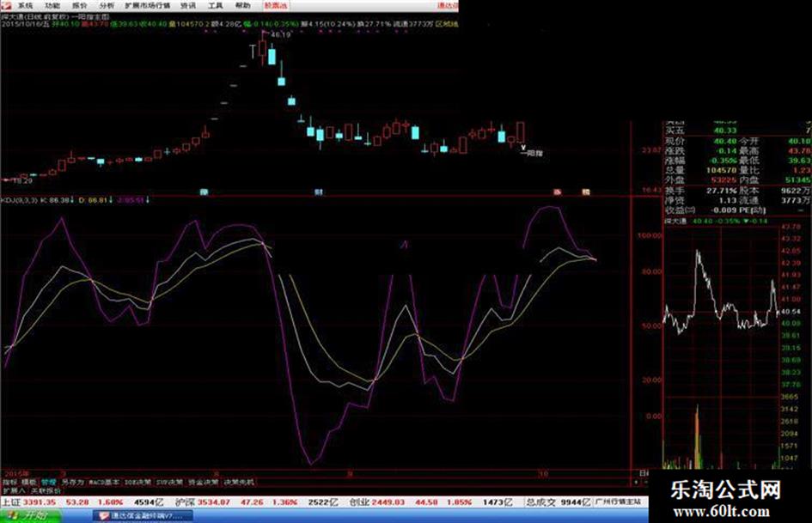This screenshot has width=812, height=523.
Task: Select the 指标 tab at the bottom
Action: coord(9,482)
